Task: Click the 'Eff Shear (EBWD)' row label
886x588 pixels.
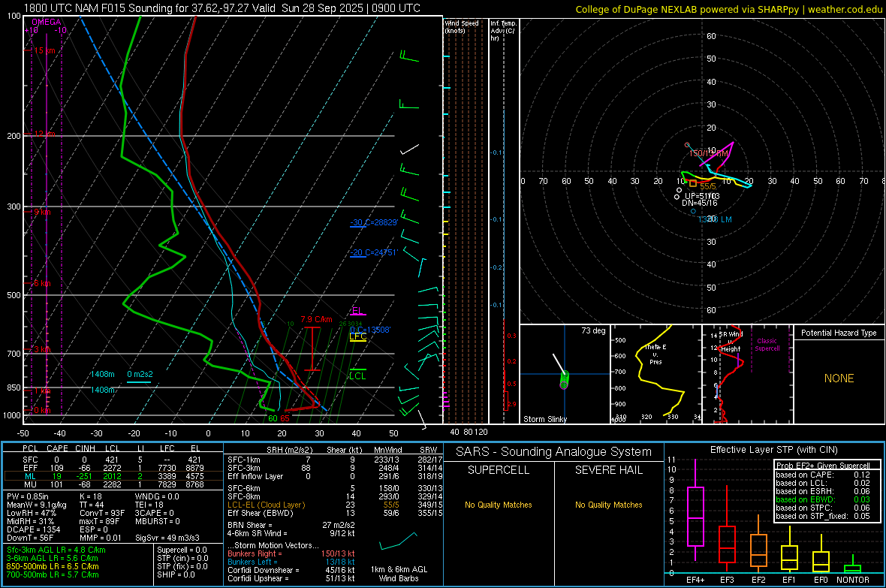Action: (261, 513)
